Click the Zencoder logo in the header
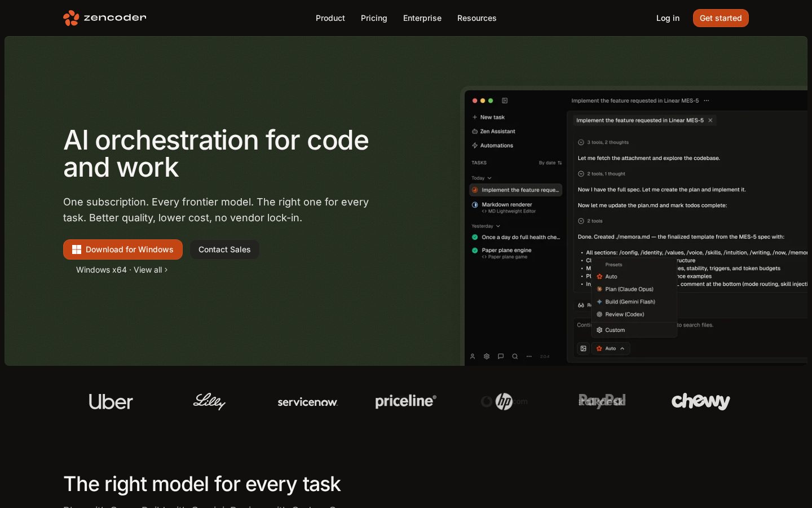Screen dimensions: 812x508 [x=105, y=18]
